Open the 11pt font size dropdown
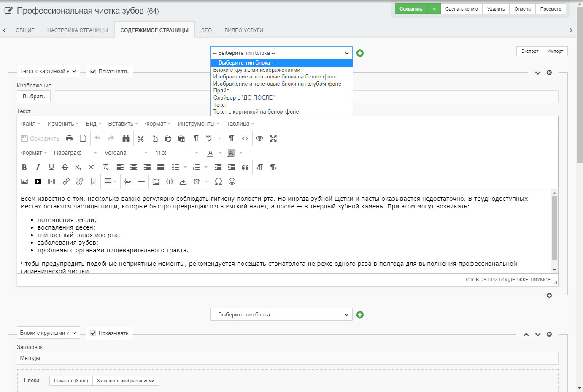This screenshot has height=392, width=583. (x=176, y=153)
